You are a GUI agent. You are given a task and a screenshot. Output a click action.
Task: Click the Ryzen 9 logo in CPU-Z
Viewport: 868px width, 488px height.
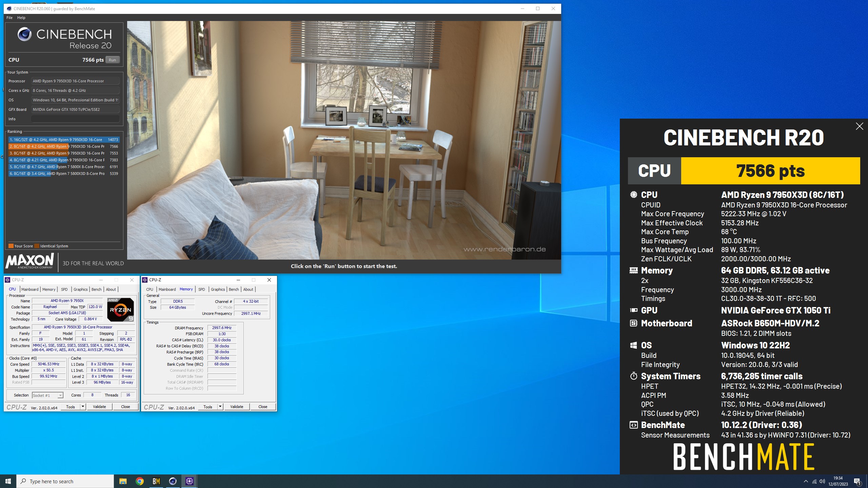tap(120, 310)
